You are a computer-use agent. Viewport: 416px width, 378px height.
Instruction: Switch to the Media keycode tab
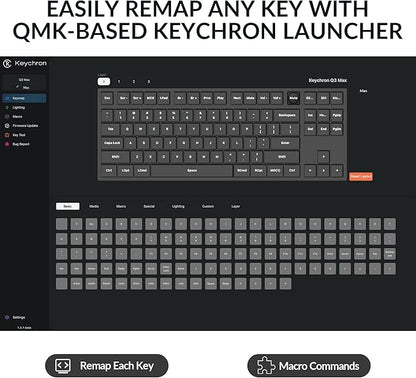pyautogui.click(x=94, y=206)
